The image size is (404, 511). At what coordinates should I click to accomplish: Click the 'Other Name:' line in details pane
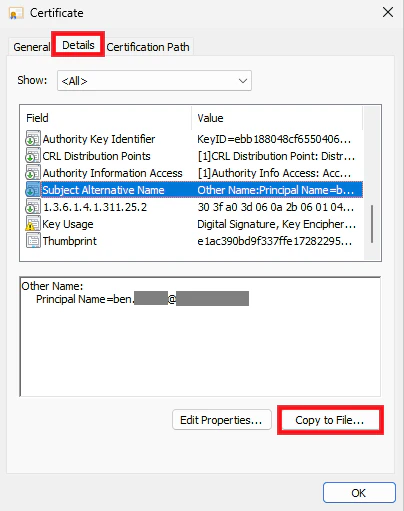[x=52, y=286]
